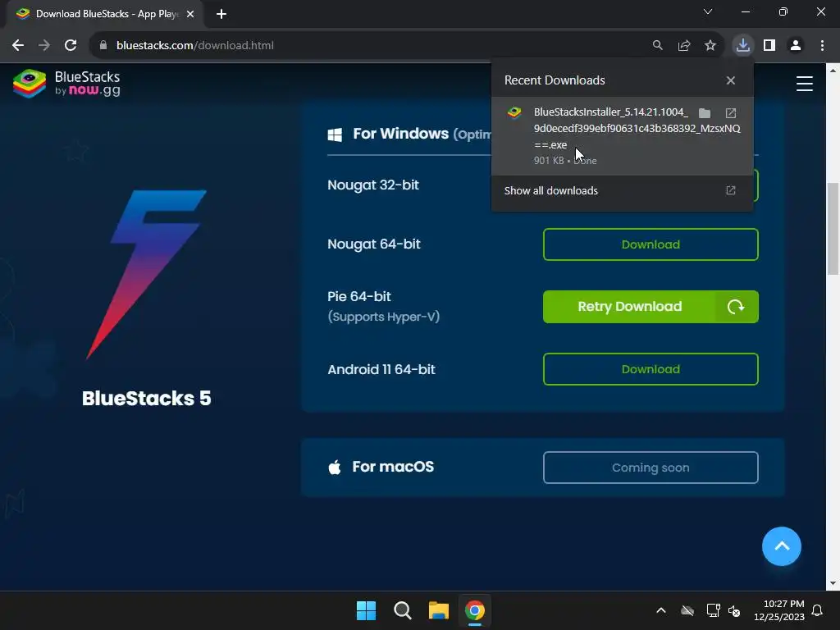Click the muted volume tray icon

(734, 610)
